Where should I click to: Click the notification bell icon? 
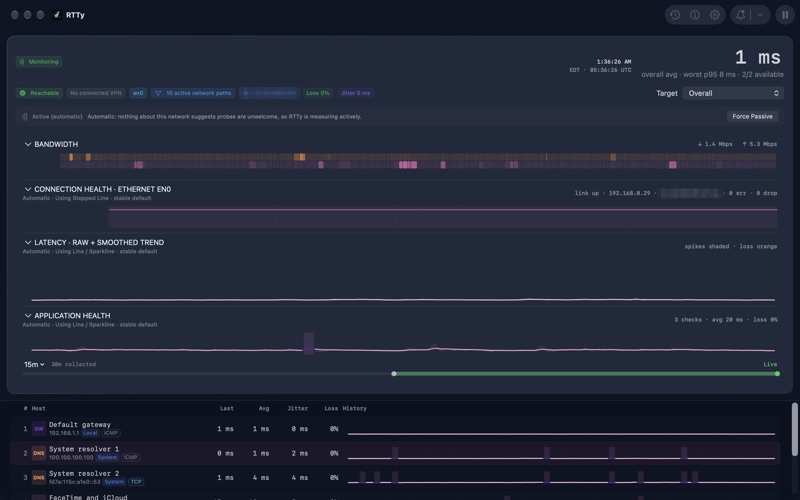[740, 15]
